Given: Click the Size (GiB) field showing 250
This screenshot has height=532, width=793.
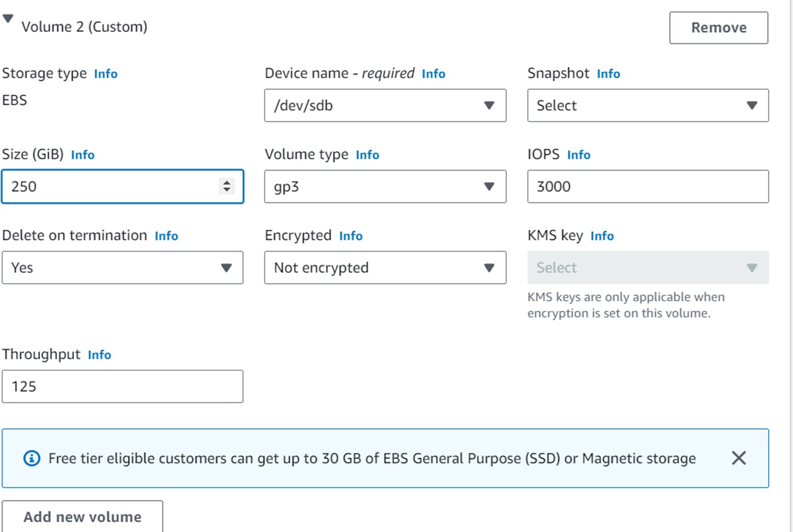Looking at the screenshot, I should (x=122, y=187).
